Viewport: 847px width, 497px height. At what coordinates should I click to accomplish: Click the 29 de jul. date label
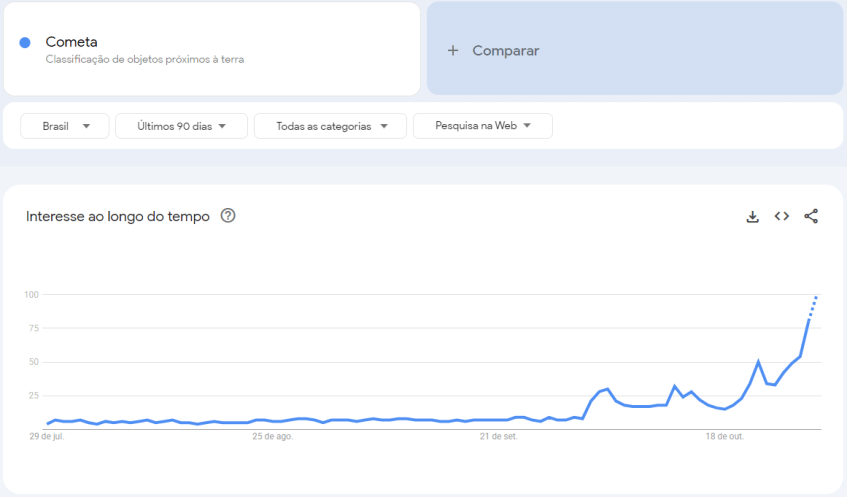(x=49, y=436)
